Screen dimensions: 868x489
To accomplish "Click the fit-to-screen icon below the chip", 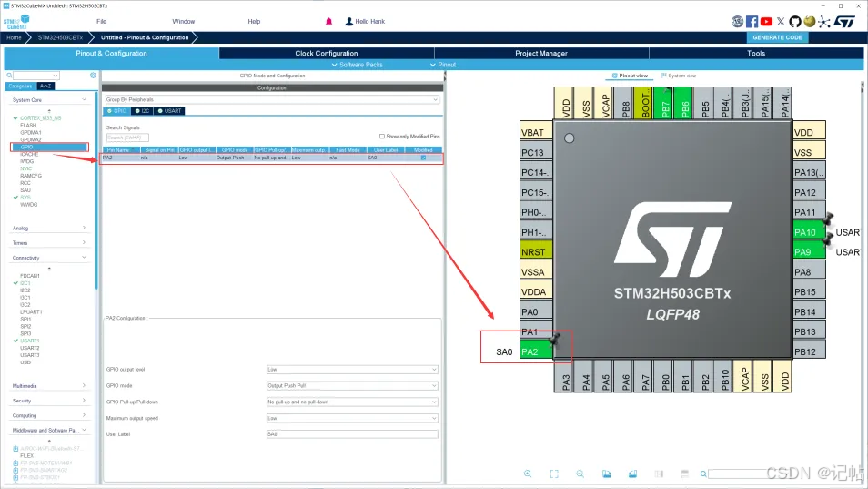I will point(554,474).
